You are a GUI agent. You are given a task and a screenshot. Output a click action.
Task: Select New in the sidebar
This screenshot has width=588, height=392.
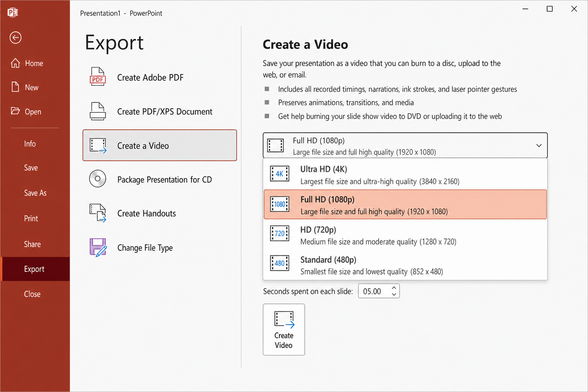[x=35, y=87]
